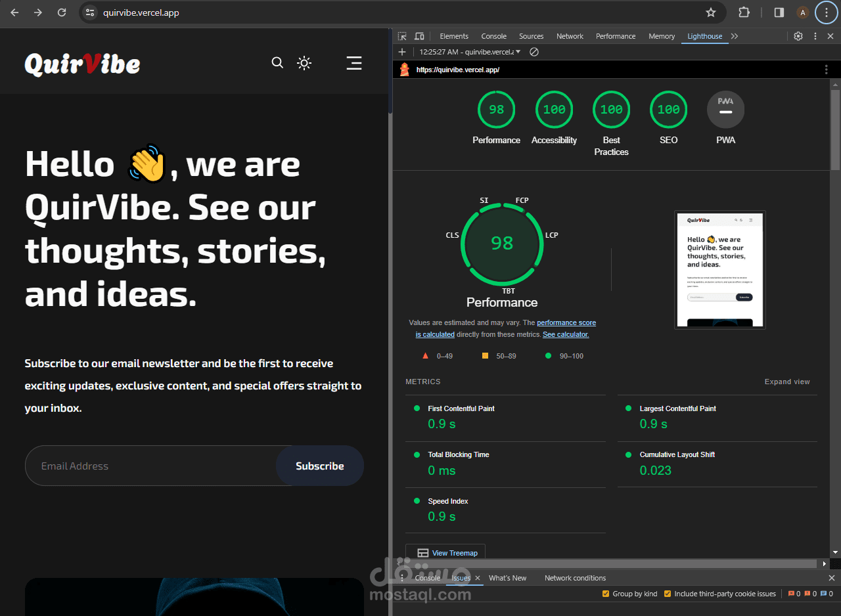Viewport: 841px width, 616px height.
Task: Switch to the Sources tab
Action: (x=531, y=36)
